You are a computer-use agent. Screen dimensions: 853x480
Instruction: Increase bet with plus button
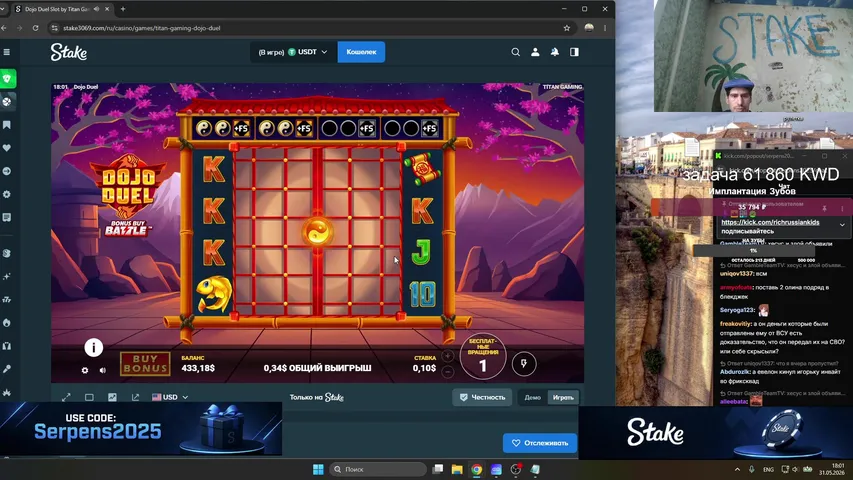[448, 356]
